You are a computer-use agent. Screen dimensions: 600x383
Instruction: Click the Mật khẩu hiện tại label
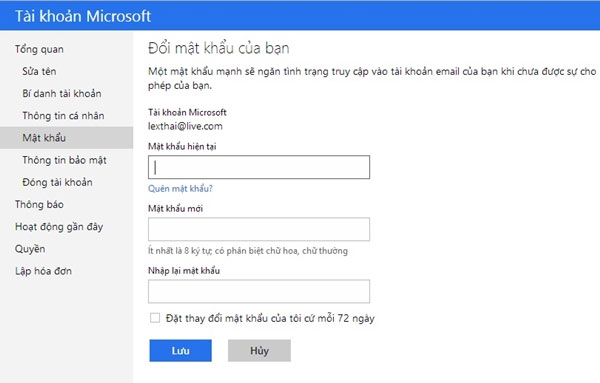tap(182, 147)
